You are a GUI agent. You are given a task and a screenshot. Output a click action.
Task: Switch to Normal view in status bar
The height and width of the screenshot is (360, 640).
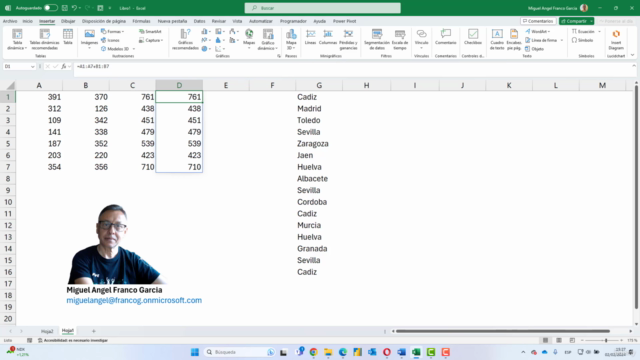pyautogui.click(x=545, y=340)
